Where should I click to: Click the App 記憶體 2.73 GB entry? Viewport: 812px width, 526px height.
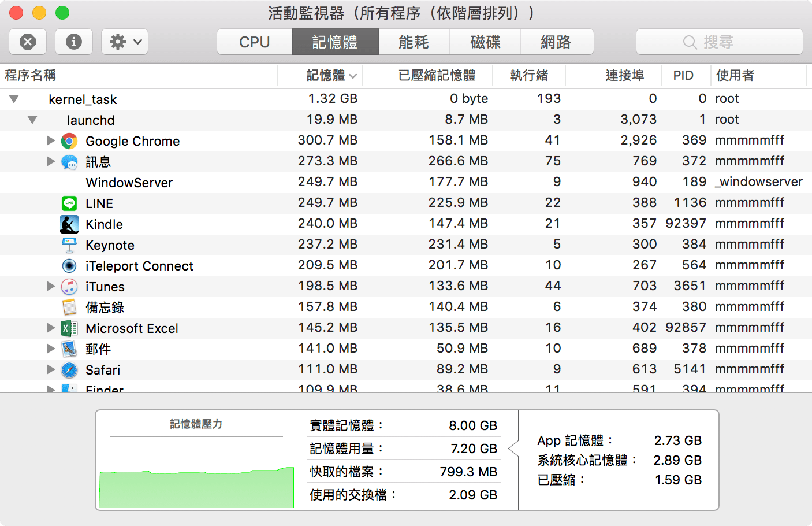click(x=619, y=440)
